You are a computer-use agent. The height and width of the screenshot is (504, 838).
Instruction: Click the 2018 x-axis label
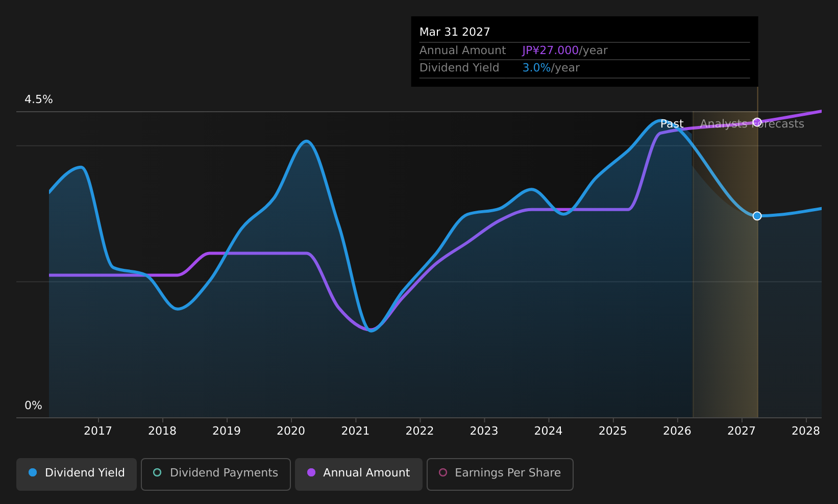click(162, 431)
